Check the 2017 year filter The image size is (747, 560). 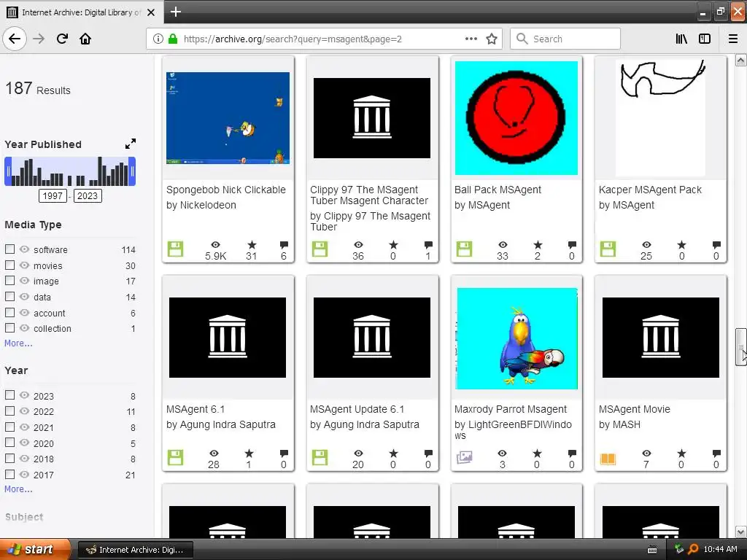pyautogui.click(x=9, y=474)
